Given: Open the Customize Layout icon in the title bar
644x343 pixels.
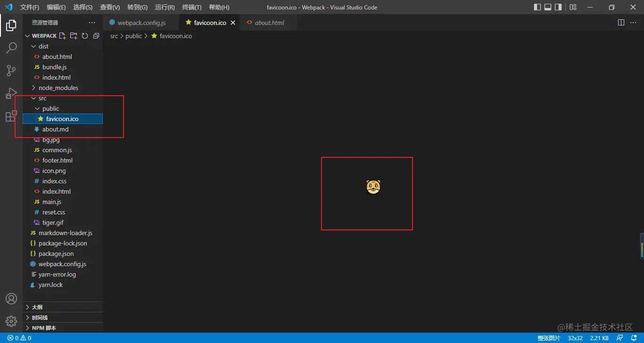Looking at the screenshot, I should 573,7.
